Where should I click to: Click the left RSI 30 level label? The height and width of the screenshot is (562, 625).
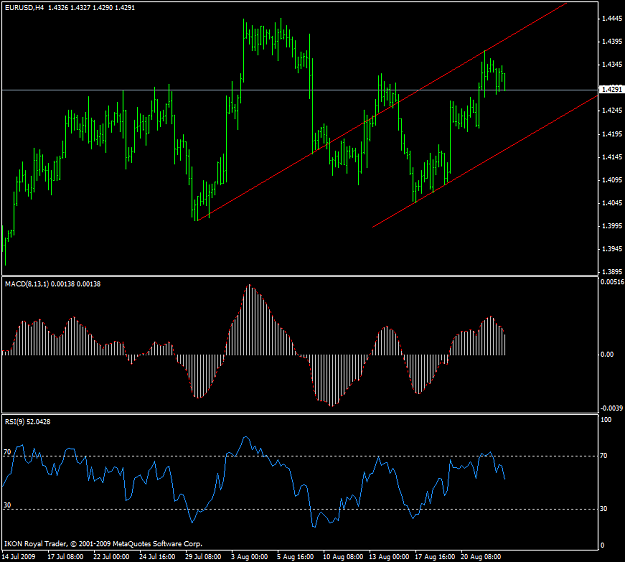pos(7,505)
